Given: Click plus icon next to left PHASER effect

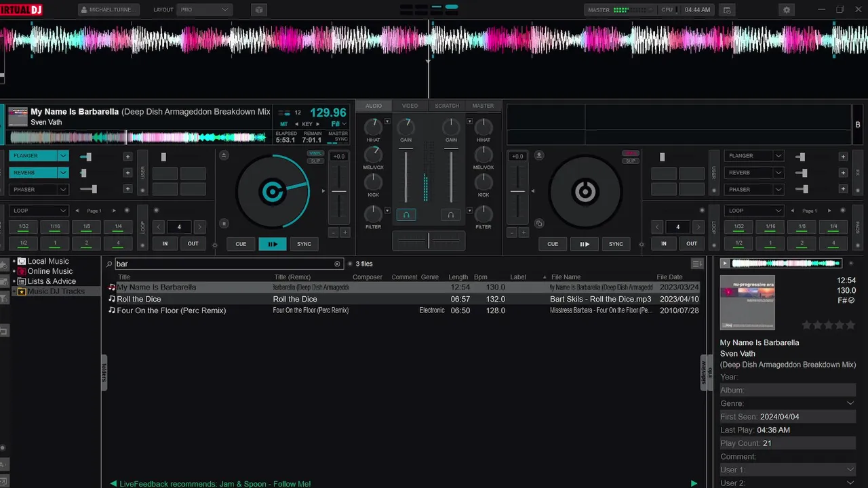Looking at the screenshot, I should pyautogui.click(x=127, y=190).
